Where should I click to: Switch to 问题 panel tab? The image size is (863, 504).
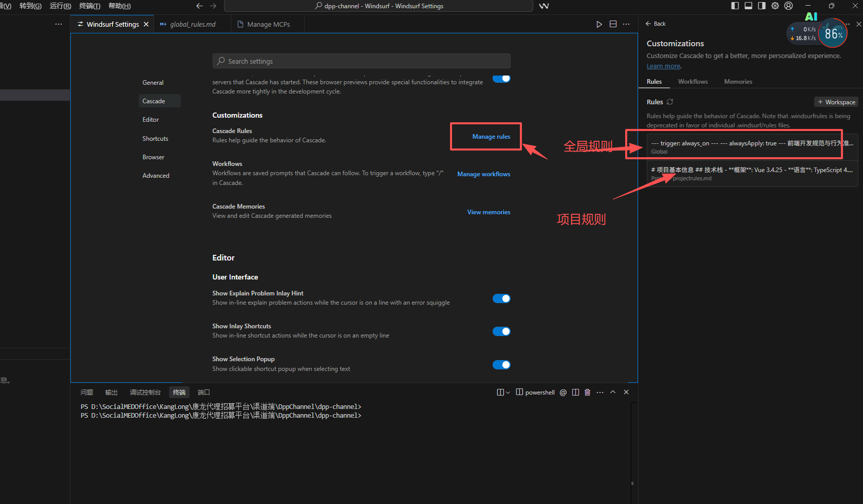87,393
